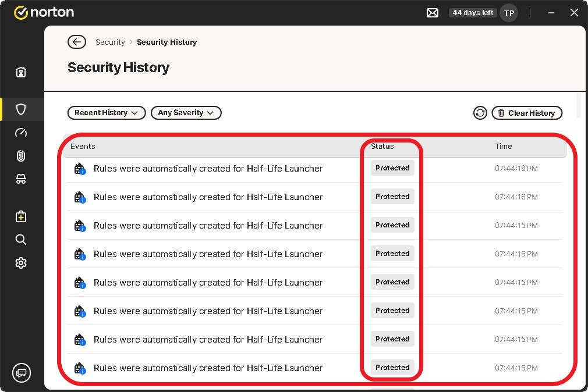This screenshot has height=392, width=588.
Task: Open the Settings gear in sidebar
Action: coord(21,263)
